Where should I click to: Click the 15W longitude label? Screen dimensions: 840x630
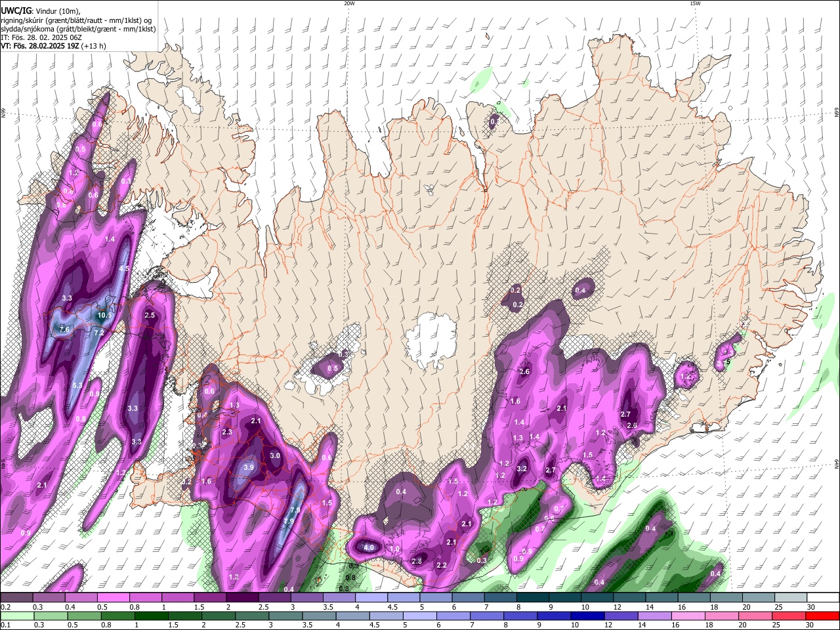coord(695,3)
